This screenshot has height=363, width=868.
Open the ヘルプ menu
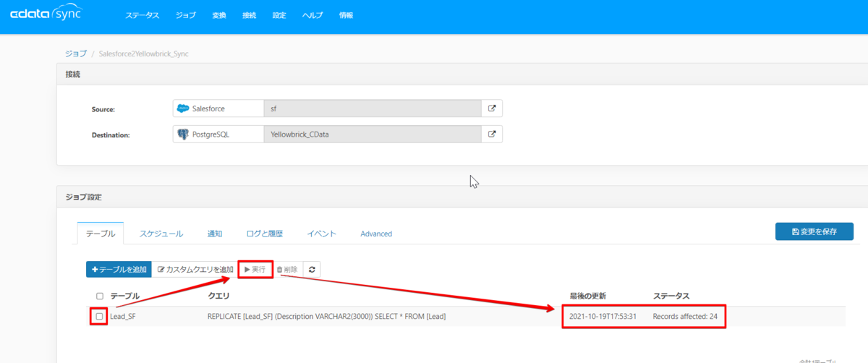click(x=312, y=15)
